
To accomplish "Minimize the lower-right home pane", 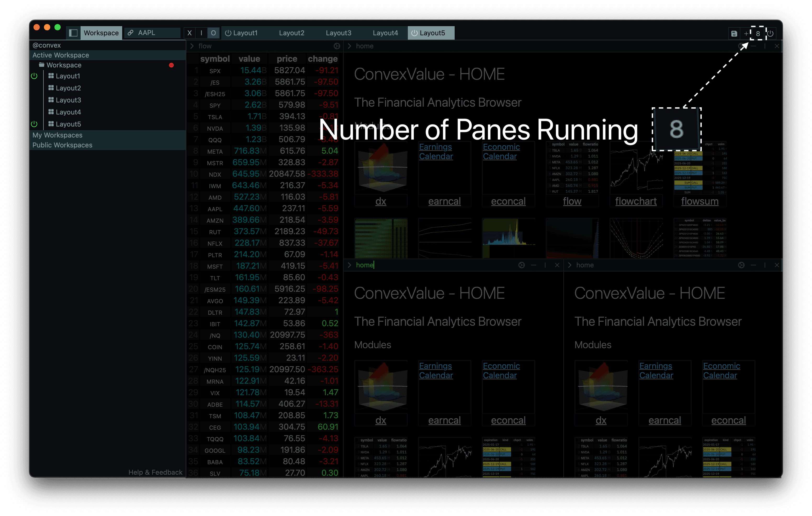I will (753, 265).
